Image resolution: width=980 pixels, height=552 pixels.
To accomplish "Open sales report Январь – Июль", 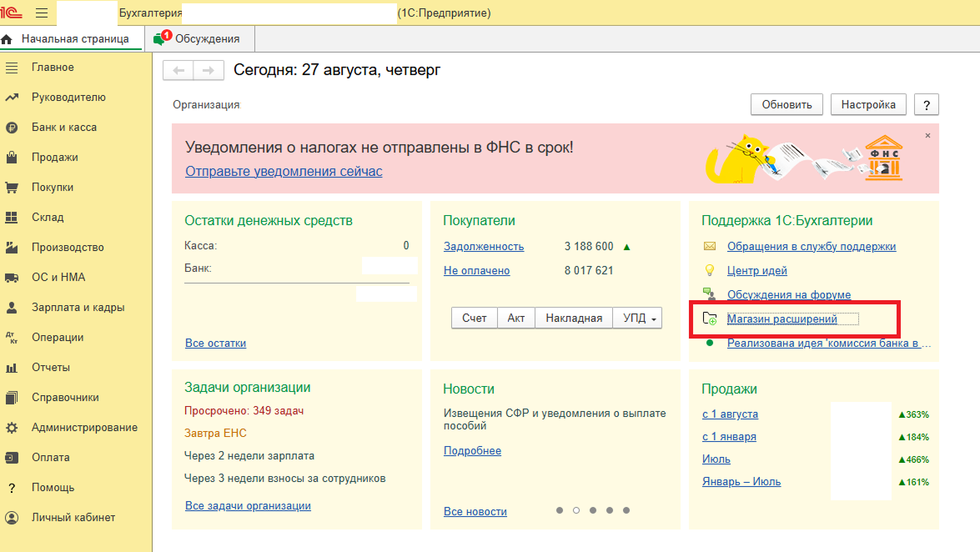I will pos(741,481).
